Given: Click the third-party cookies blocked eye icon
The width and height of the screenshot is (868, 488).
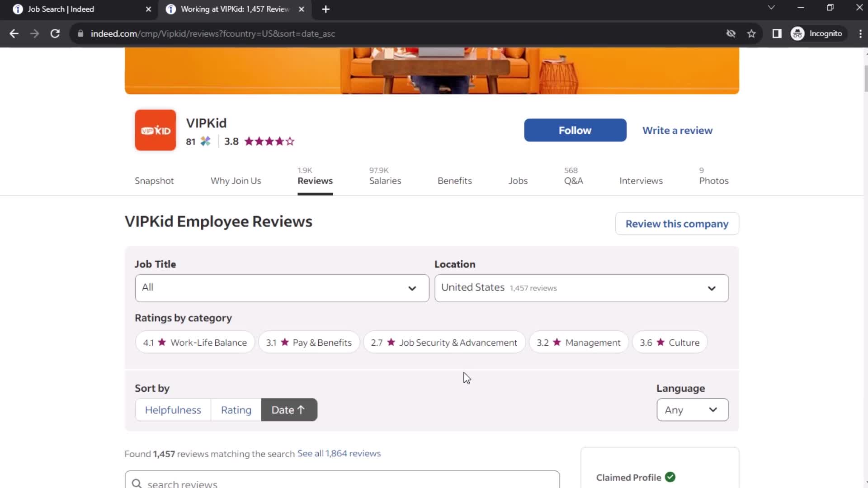Looking at the screenshot, I should [731, 34].
